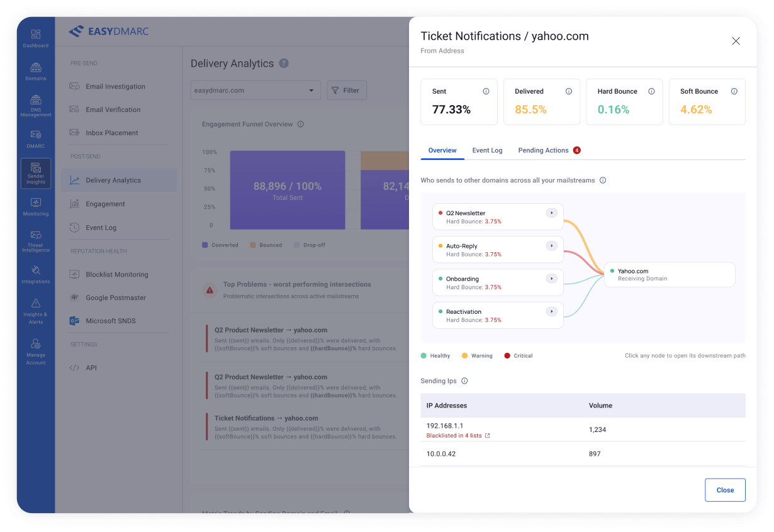
Task: Open Microsoft SNDS menu item
Action: (119, 321)
